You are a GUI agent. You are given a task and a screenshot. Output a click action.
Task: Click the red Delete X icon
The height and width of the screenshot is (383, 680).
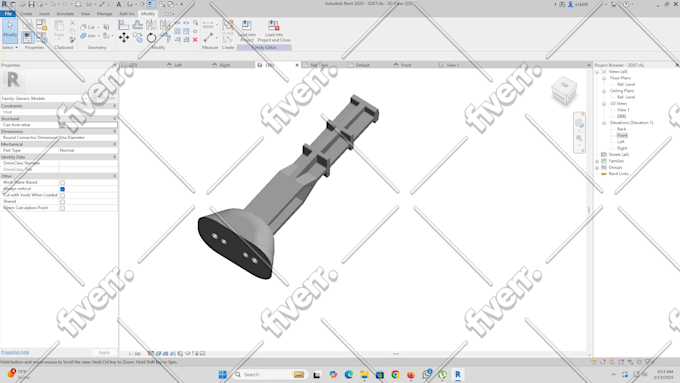point(195,40)
